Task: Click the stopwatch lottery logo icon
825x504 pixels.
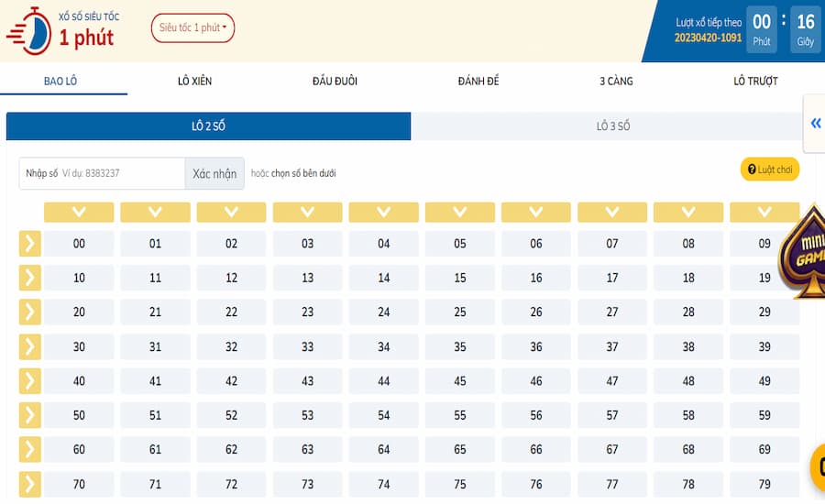Action: pos(27,29)
